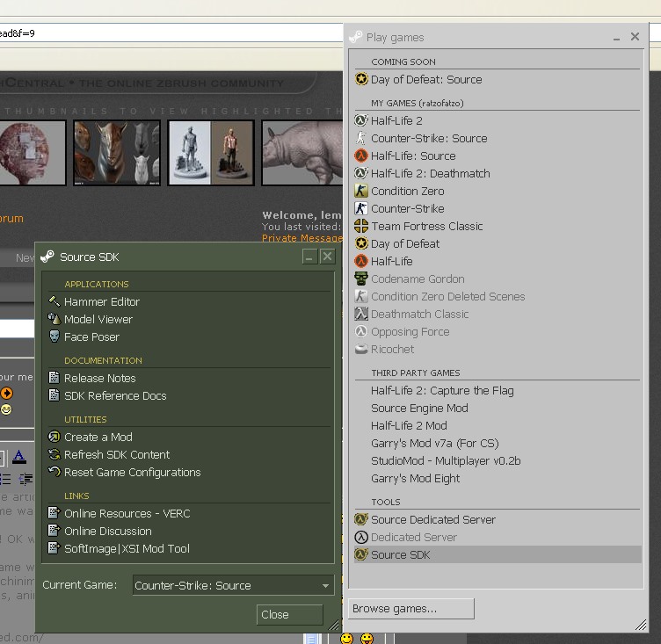
Task: Launch Model Viewer using its icon
Action: click(x=54, y=319)
